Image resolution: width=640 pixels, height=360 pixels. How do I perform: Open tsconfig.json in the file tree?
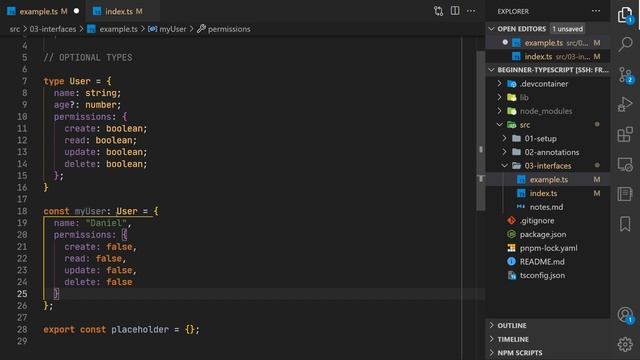(548, 276)
